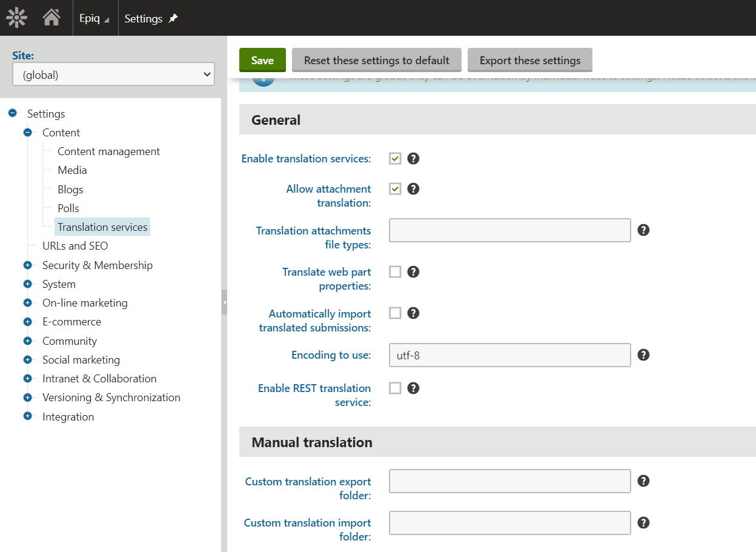756x552 pixels.
Task: Show help for Encoding to use
Action: point(643,355)
